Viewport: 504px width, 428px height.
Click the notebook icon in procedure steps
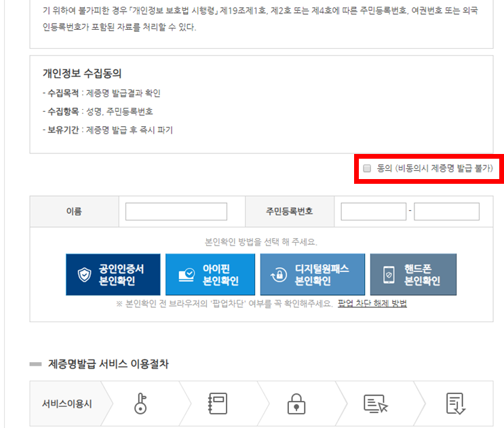(218, 404)
